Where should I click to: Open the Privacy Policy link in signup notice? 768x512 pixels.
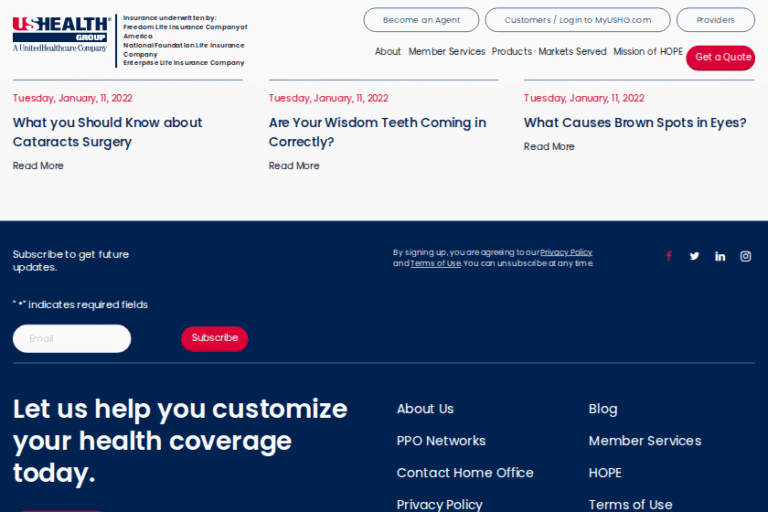coord(566,253)
